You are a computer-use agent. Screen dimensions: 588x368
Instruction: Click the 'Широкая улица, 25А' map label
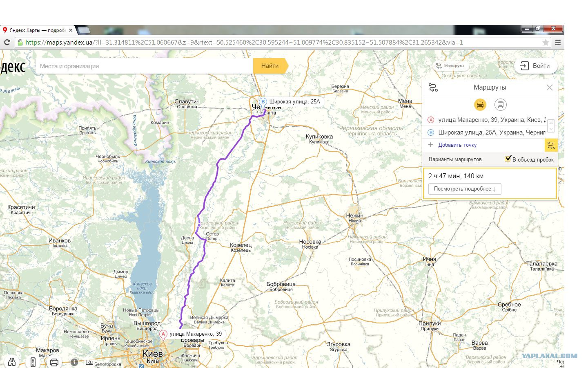[x=294, y=101]
